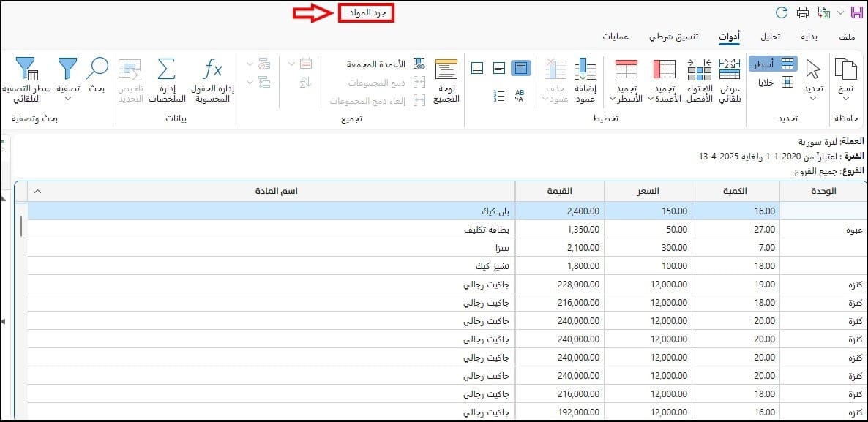Click the Excel export icon
The height and width of the screenshot is (422, 868).
[823, 12]
